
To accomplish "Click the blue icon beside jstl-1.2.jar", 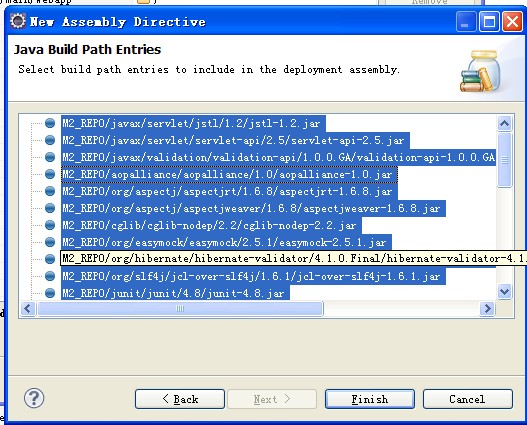I will pos(50,123).
